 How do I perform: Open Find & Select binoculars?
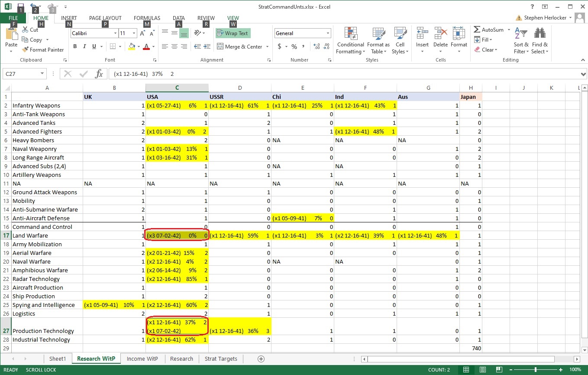[x=540, y=40]
